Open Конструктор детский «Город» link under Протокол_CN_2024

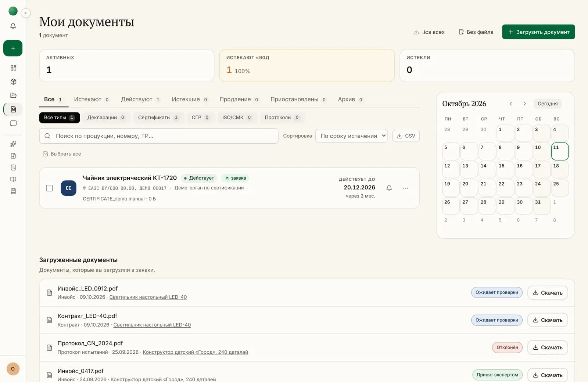(195, 352)
